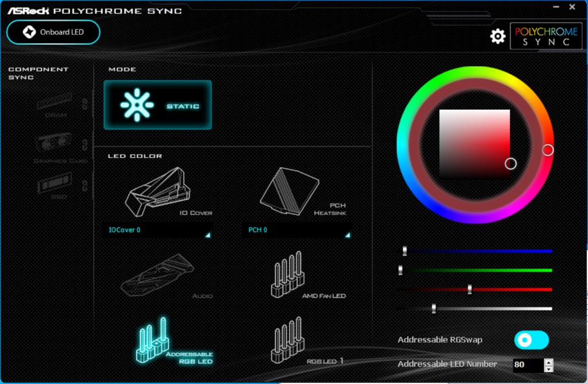Select the Audio LED zone icon

click(157, 275)
